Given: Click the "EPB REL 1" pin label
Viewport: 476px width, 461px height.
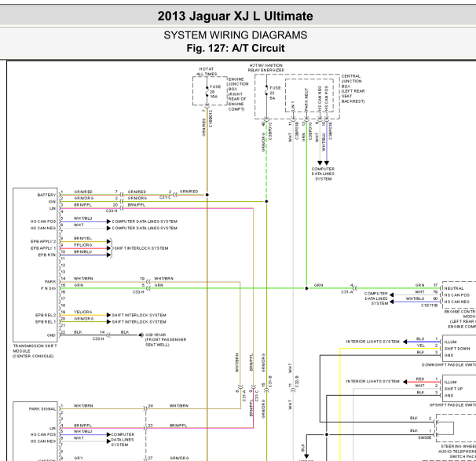Looking at the screenshot, I should [46, 322].
